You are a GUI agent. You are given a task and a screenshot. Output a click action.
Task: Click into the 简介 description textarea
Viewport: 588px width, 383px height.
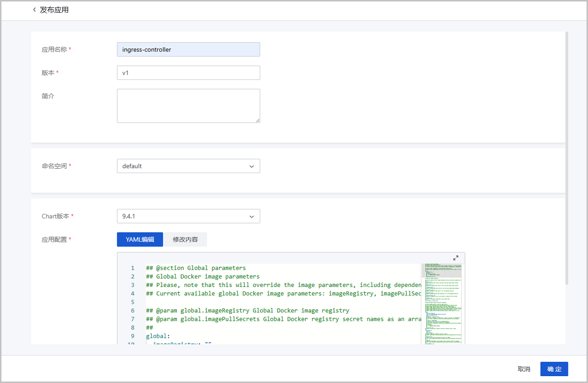point(188,106)
